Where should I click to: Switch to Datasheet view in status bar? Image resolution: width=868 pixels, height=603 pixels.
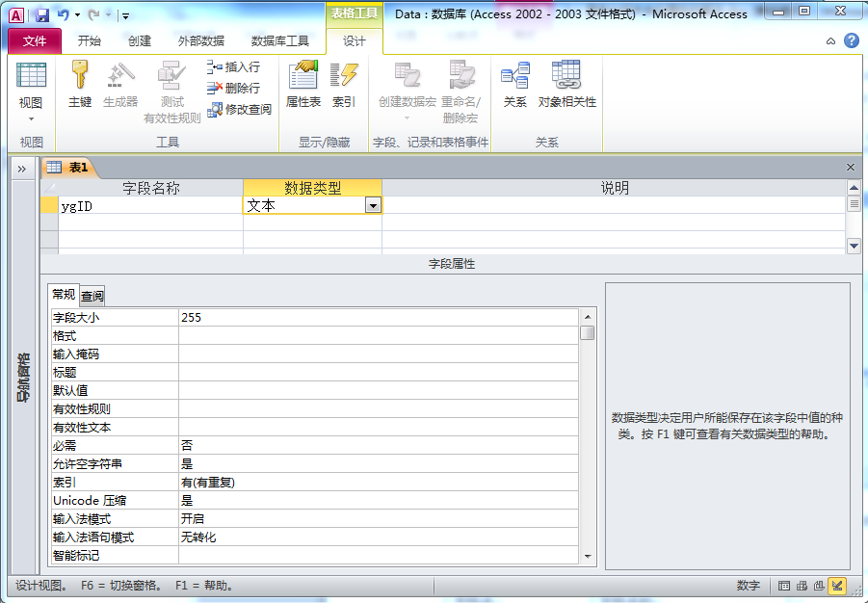(784, 586)
